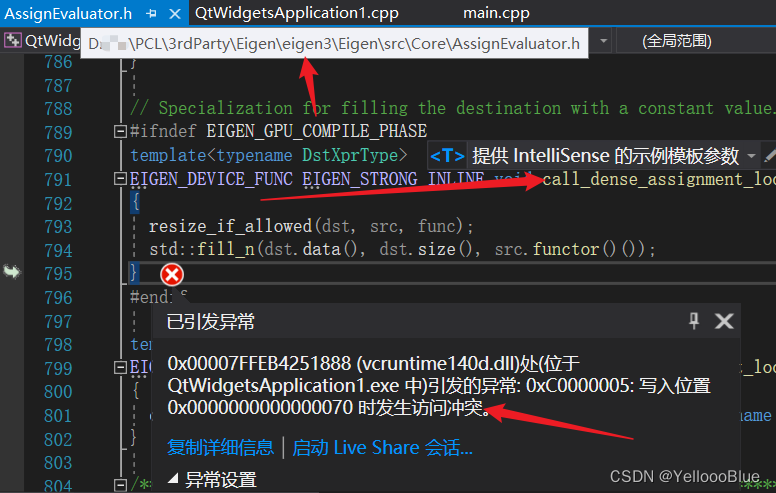
Task: Switch to QtWidgetsApplication1.cpp tab
Action: 296,13
